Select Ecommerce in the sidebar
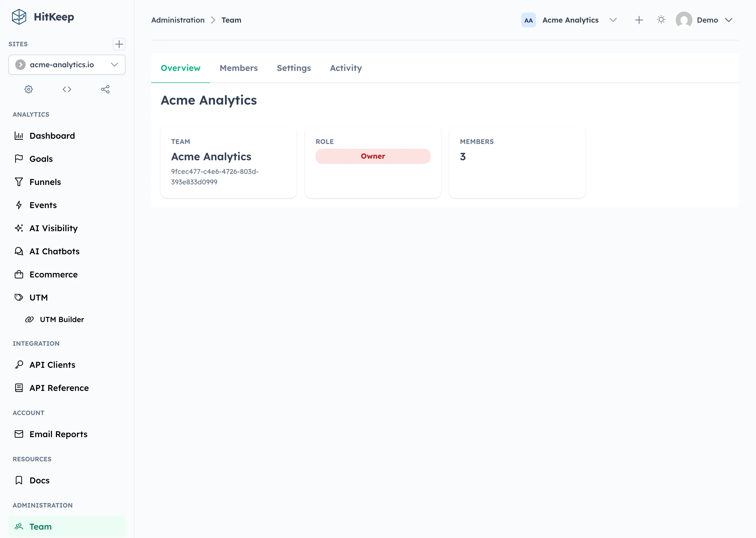Screen dimensions: 756x538 [x=53, y=274]
